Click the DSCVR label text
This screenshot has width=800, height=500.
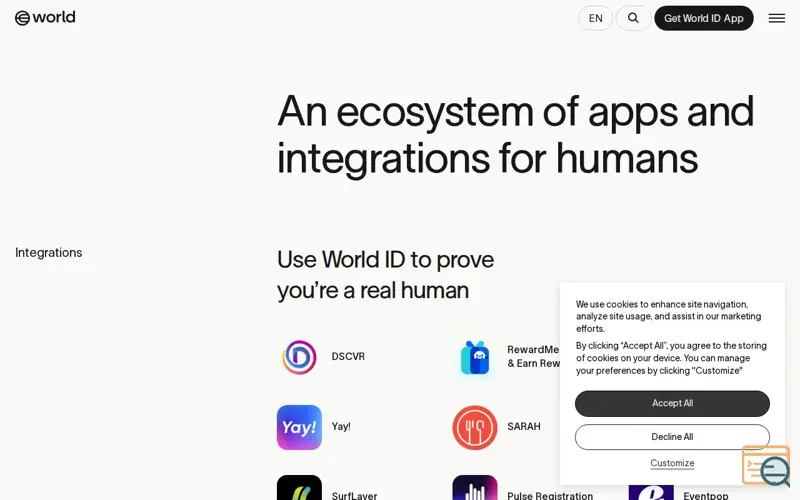click(x=348, y=357)
